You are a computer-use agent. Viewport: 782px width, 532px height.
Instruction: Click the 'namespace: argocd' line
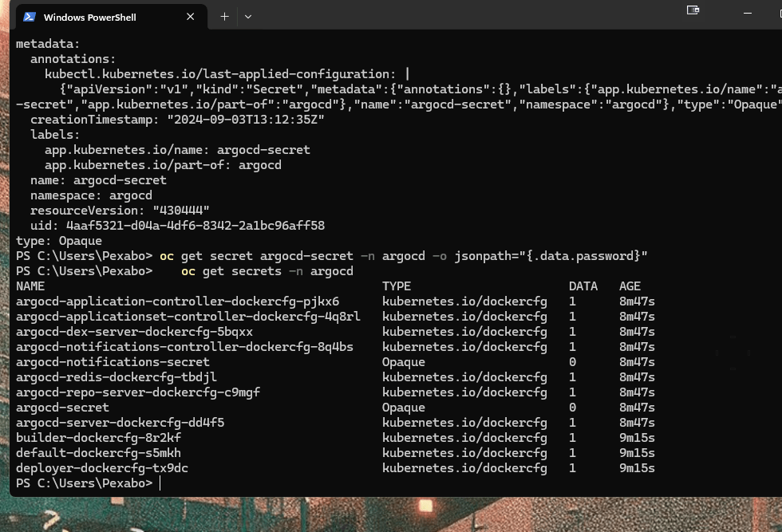(91, 195)
